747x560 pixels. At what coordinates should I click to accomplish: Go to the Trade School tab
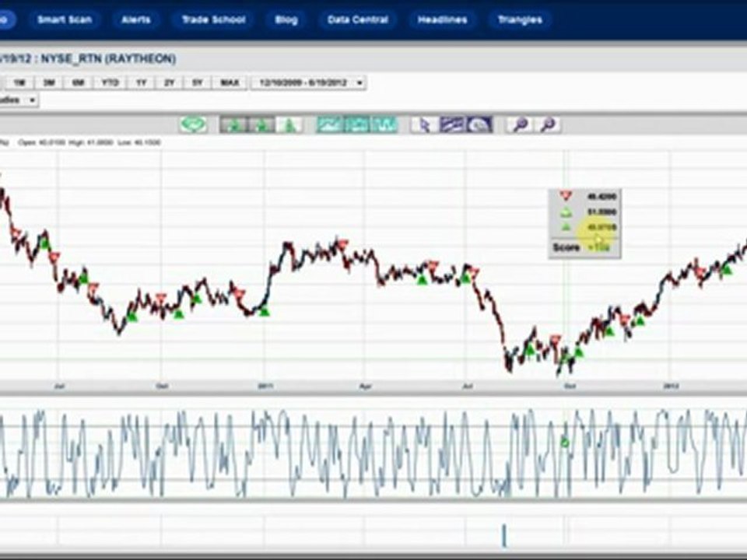(x=213, y=19)
